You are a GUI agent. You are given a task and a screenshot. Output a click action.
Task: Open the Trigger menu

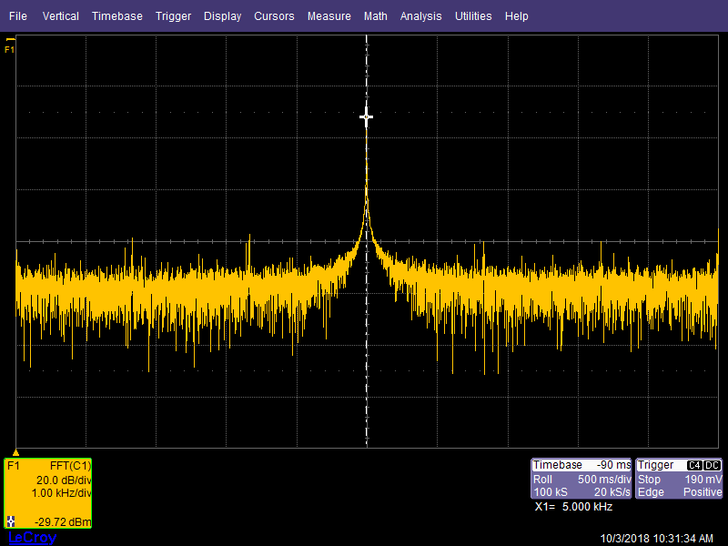(x=173, y=16)
